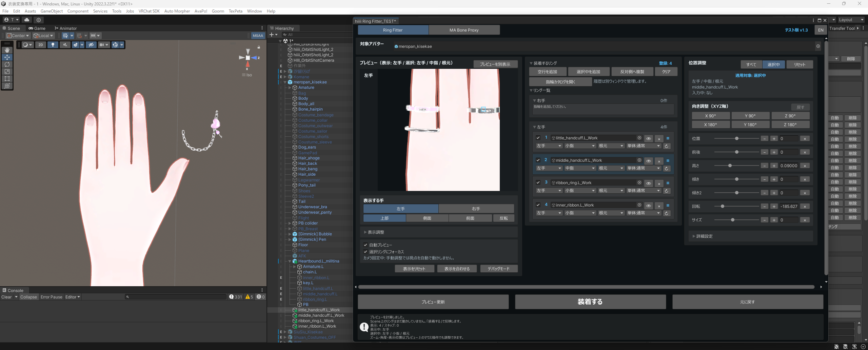Open the Center pivot dropdown
The image size is (868, 350).
tap(18, 36)
